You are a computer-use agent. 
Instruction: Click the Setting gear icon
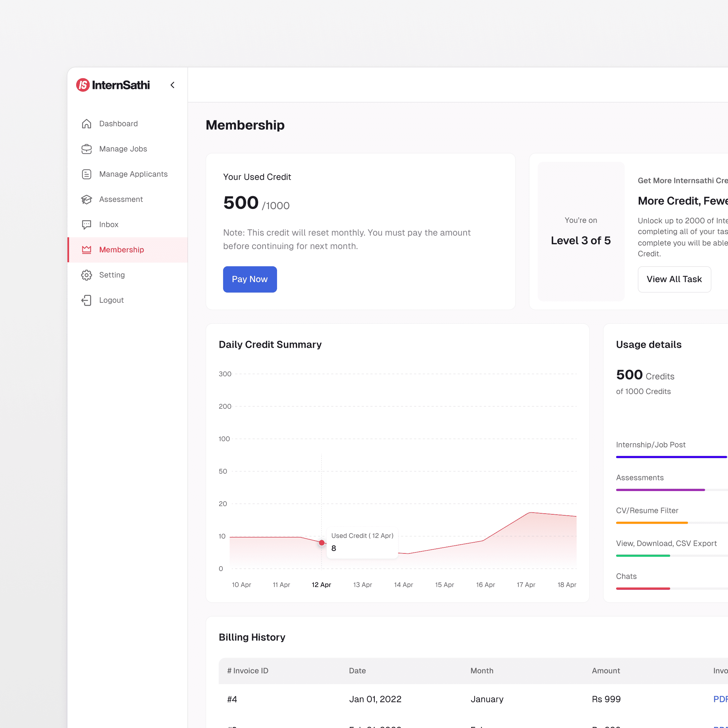pos(87,275)
